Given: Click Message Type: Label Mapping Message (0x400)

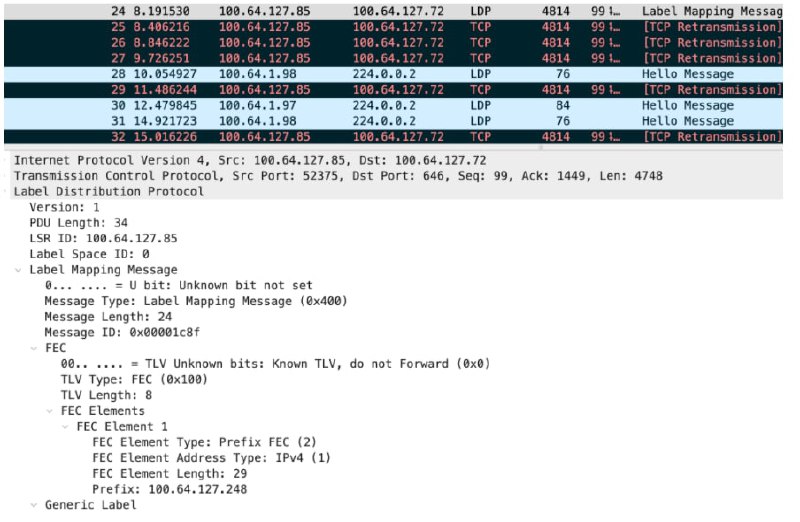Looking at the screenshot, I should [x=196, y=302].
